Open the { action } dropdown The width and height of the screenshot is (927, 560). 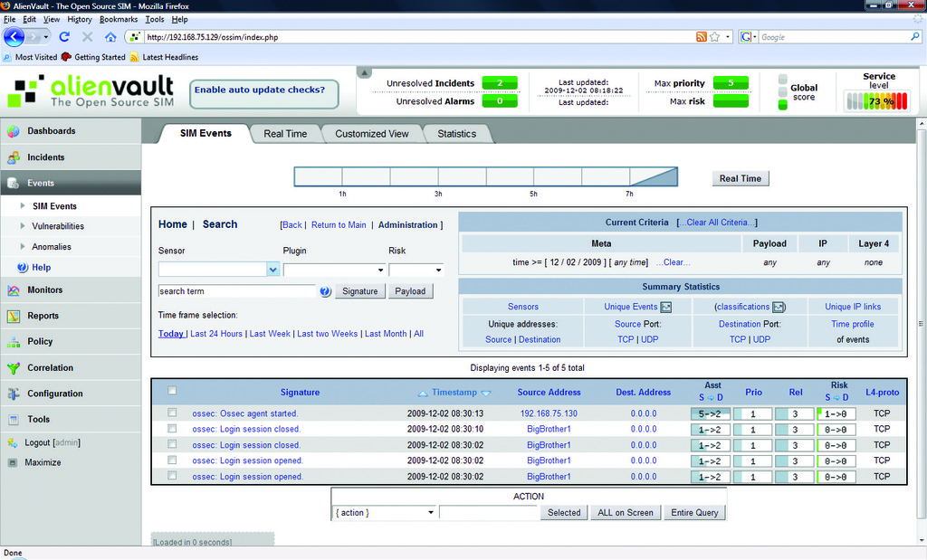pos(384,512)
